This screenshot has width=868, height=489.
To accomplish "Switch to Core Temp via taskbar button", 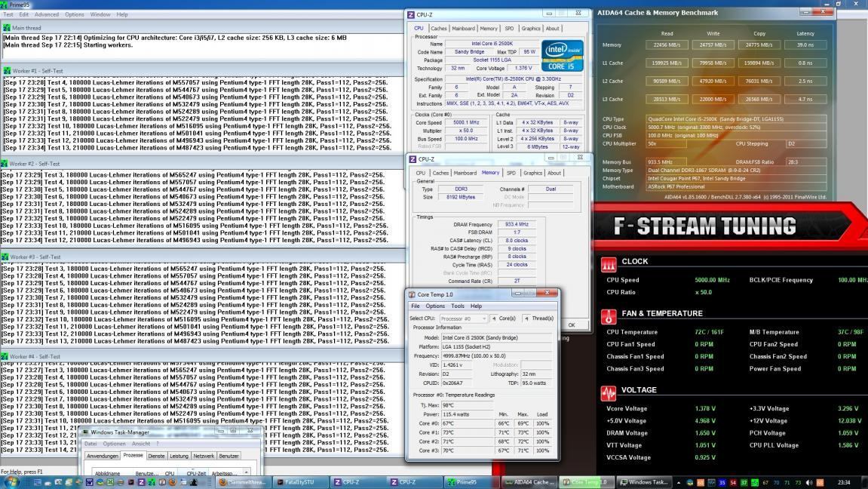I will coord(587,482).
